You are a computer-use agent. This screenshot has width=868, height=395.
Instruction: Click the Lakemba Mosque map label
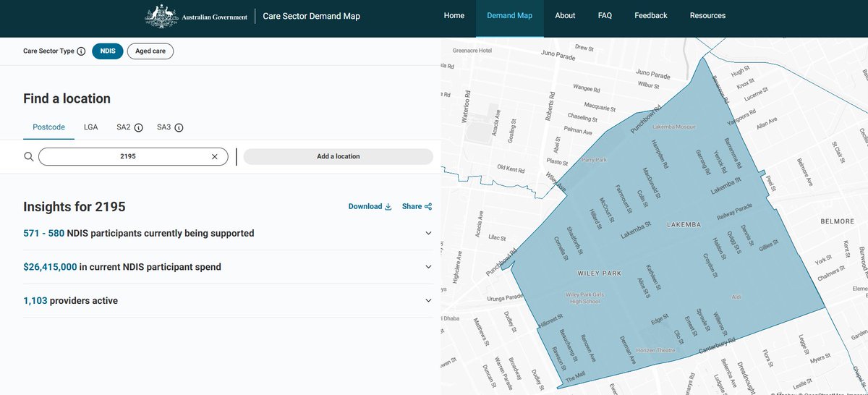point(673,127)
